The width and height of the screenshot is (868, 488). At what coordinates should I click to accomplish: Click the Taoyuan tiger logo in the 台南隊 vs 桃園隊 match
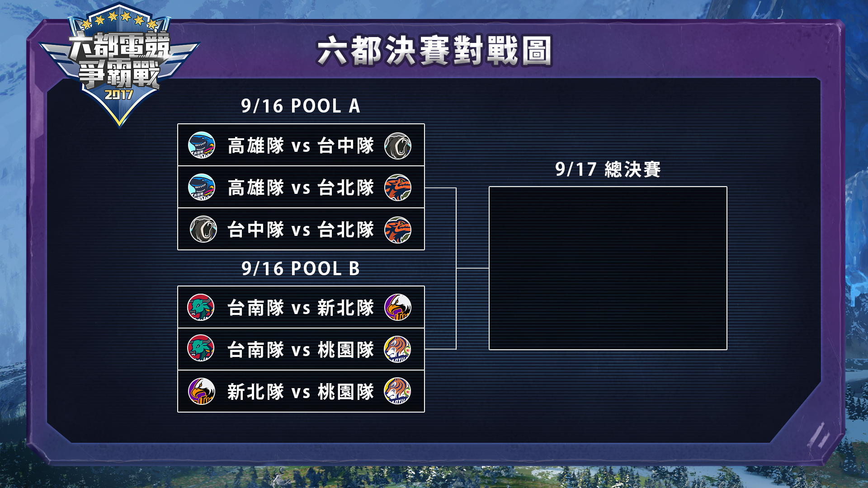click(398, 349)
